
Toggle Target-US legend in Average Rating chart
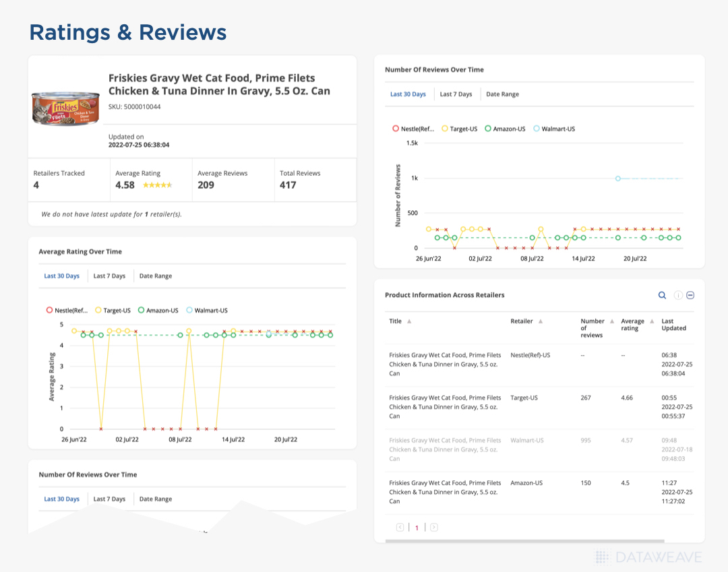(x=113, y=311)
